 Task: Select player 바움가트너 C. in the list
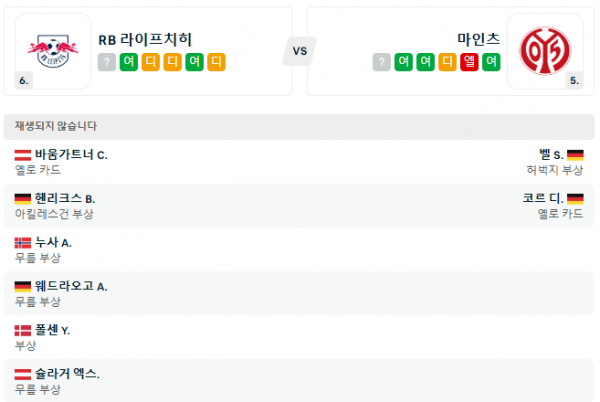[x=71, y=155]
